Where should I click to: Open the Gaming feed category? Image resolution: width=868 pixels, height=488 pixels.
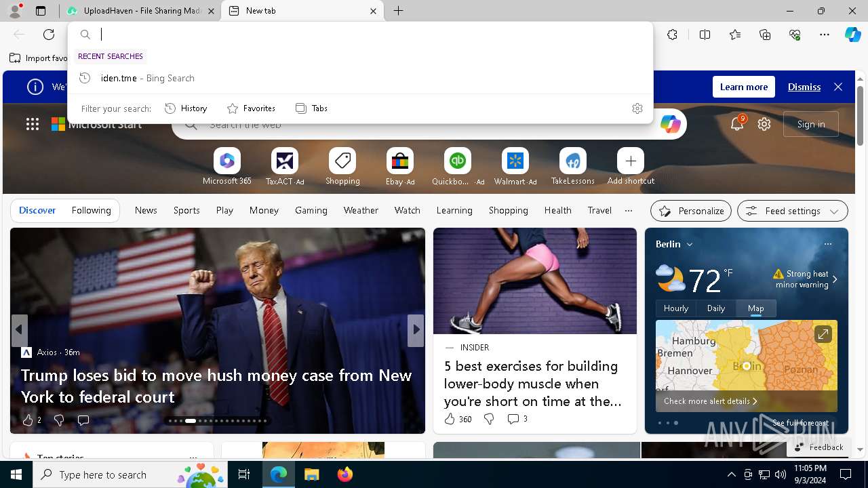click(x=311, y=211)
